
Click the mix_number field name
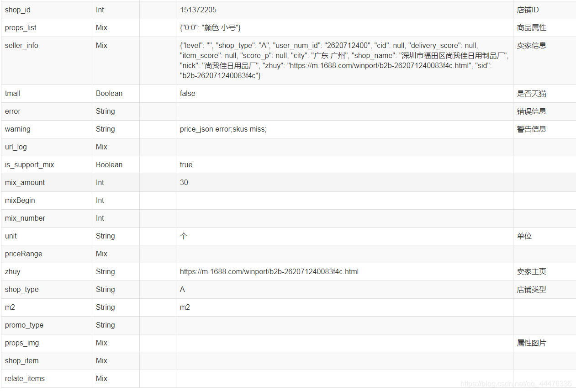pyautogui.click(x=25, y=218)
